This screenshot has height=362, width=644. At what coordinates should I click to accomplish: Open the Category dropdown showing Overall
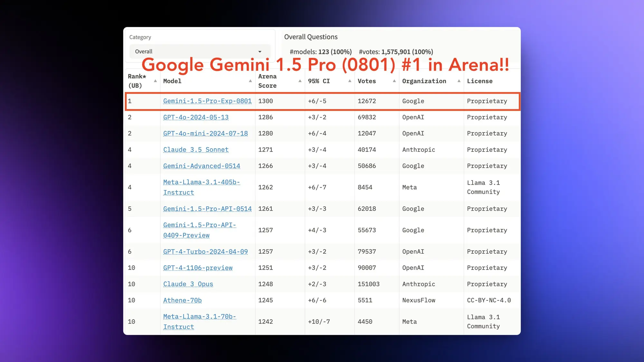point(200,51)
